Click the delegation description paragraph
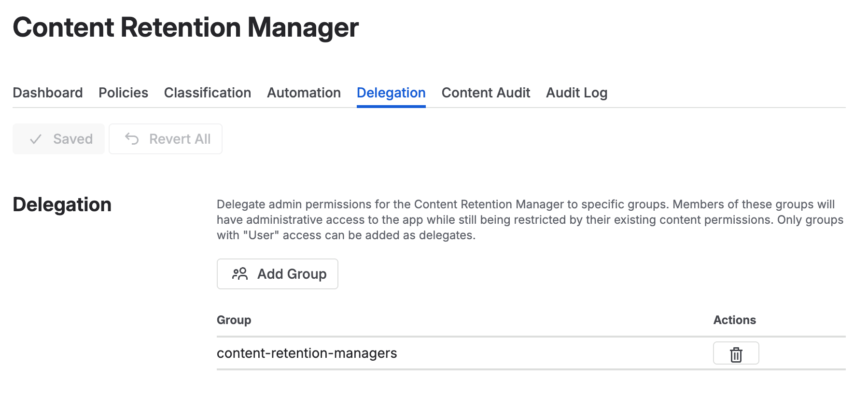The width and height of the screenshot is (868, 407). (530, 220)
